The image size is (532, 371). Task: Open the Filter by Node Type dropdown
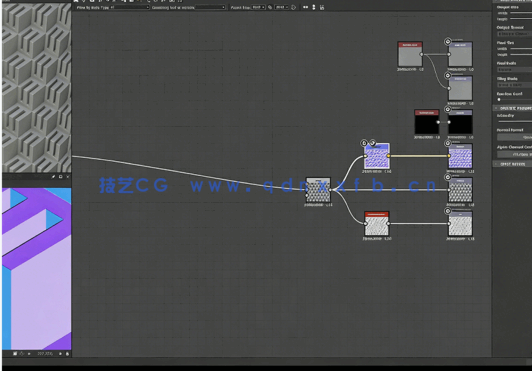[x=130, y=7]
